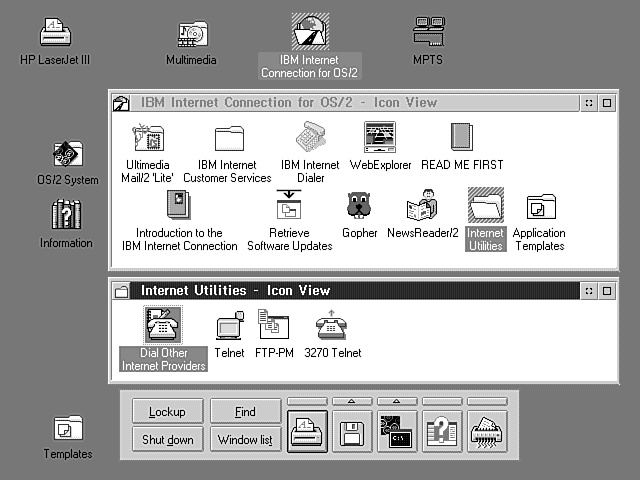
Task: Open the Internet Utilities window system menu
Action: point(121,291)
